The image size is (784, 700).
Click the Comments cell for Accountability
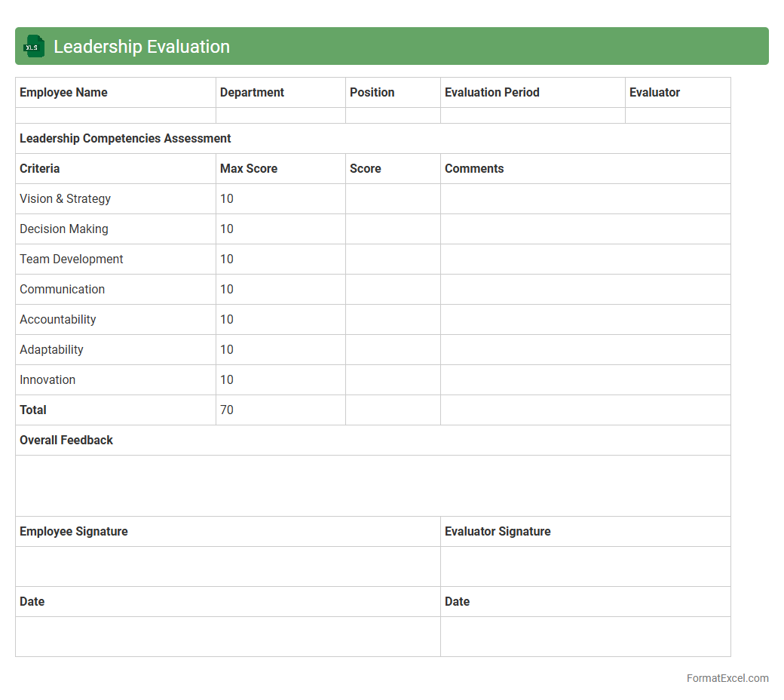(585, 320)
